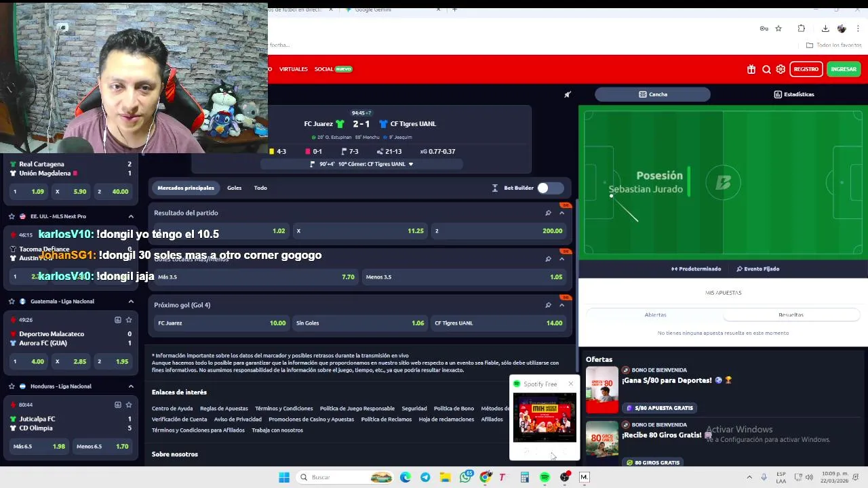Click the Predeterminado button
The width and height of the screenshot is (868, 488).
(696, 269)
